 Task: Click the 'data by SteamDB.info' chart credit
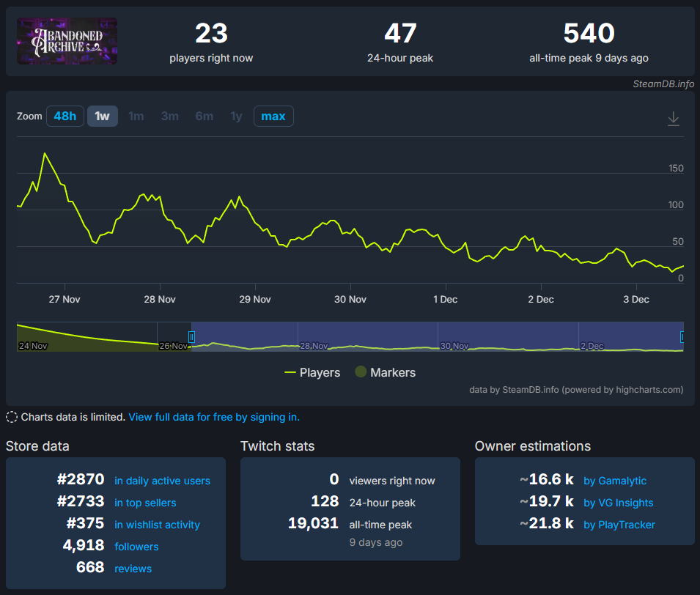click(576, 390)
